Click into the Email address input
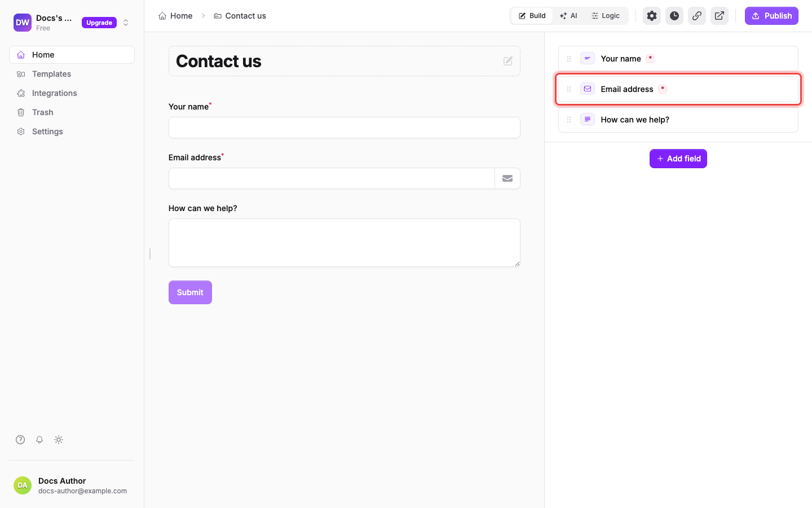Image resolution: width=812 pixels, height=508 pixels. [332, 178]
